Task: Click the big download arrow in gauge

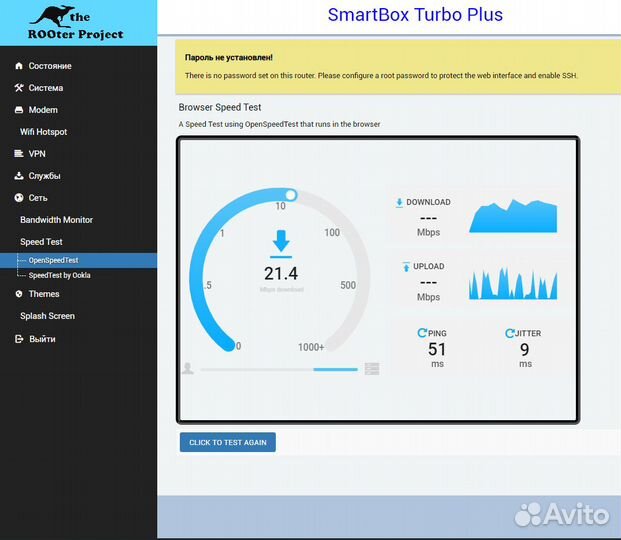Action: 281,243
